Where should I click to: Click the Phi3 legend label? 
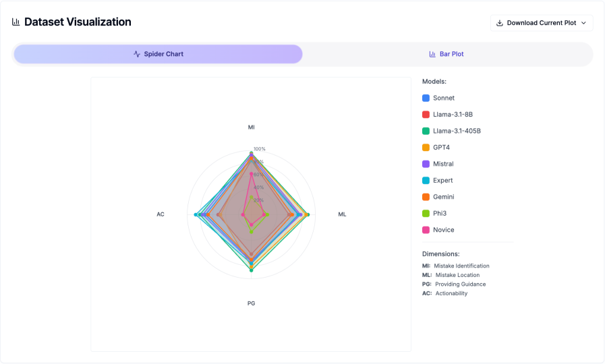point(440,213)
